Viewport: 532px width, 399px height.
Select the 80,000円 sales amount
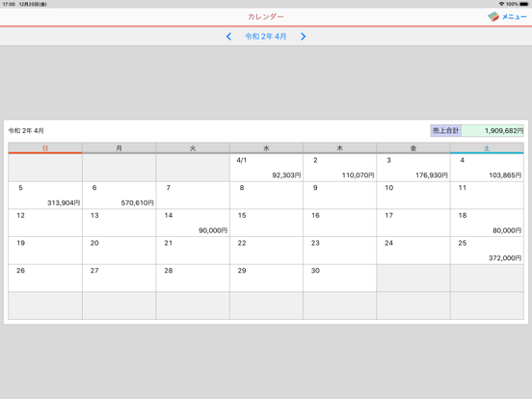[x=507, y=230]
